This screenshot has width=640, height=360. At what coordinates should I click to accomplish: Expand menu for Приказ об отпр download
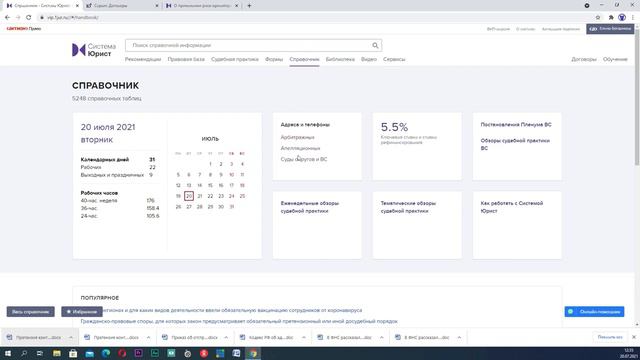[x=226, y=338]
